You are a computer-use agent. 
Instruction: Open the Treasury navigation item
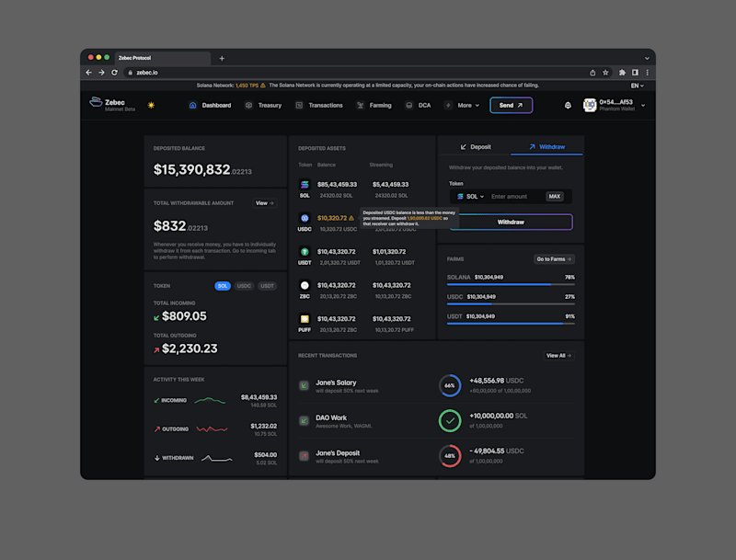[x=264, y=105]
